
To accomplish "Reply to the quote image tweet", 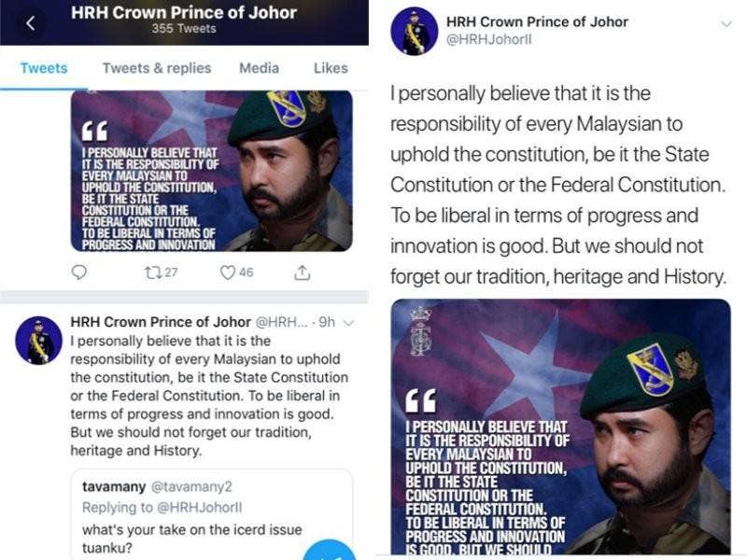I will 78,272.
